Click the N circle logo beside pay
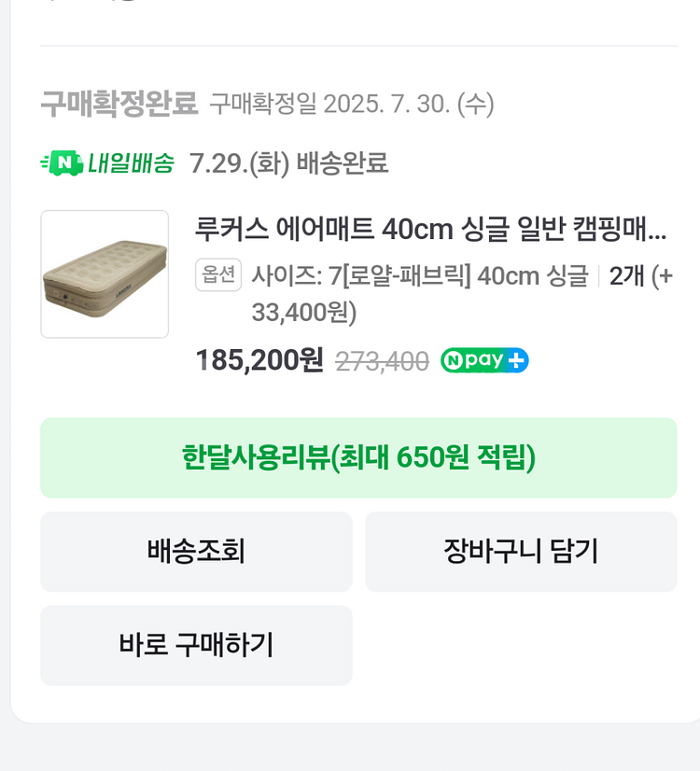 pos(454,360)
